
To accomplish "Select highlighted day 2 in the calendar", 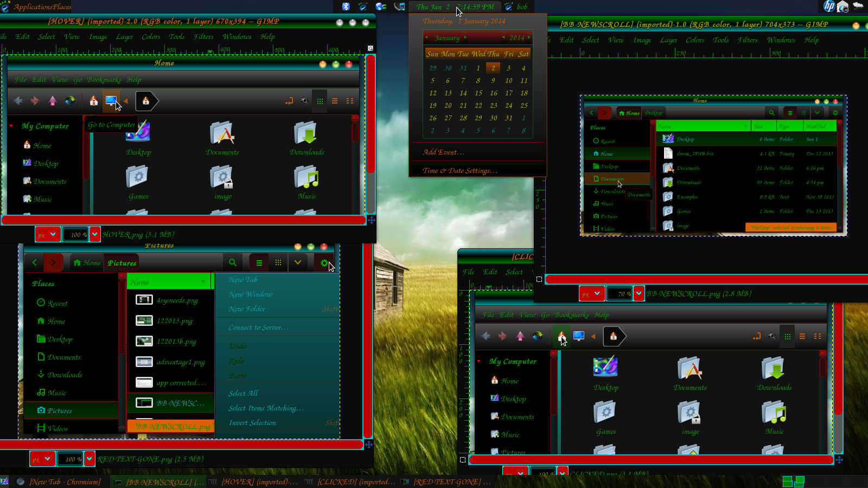I will pos(493,68).
